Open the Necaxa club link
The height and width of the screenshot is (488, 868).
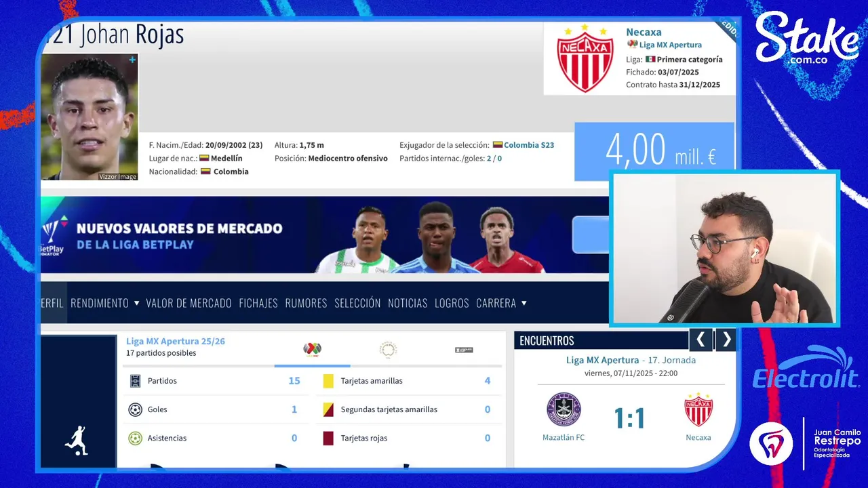click(644, 32)
